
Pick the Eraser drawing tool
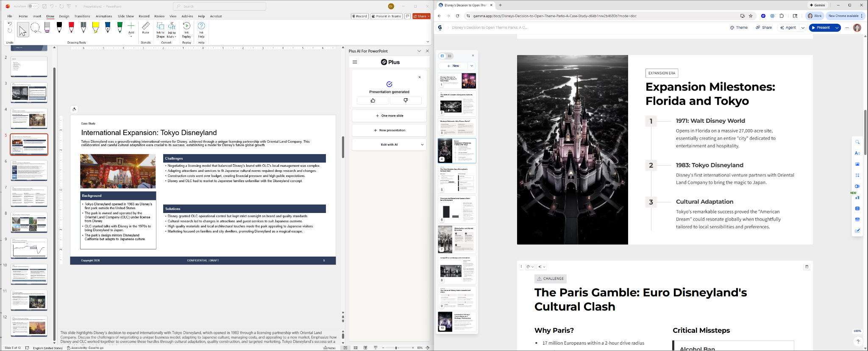tap(47, 28)
